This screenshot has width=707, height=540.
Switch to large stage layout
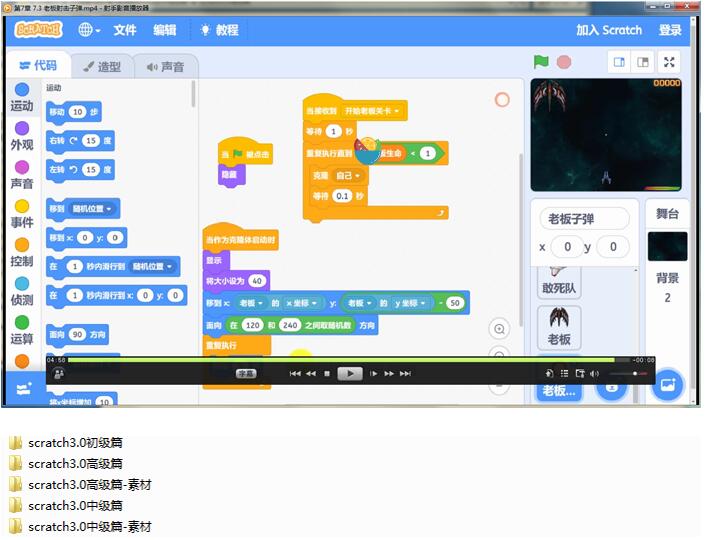(x=644, y=62)
